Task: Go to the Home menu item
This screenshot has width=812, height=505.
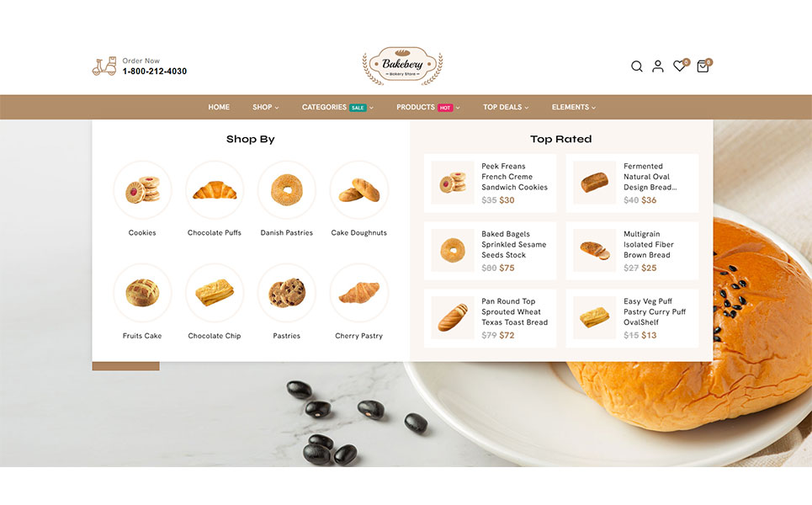Action: [219, 107]
